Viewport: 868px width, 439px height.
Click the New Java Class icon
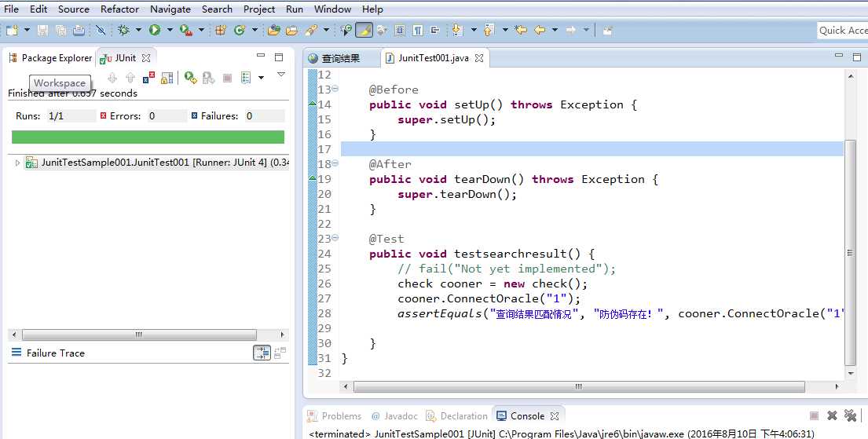pyautogui.click(x=240, y=31)
